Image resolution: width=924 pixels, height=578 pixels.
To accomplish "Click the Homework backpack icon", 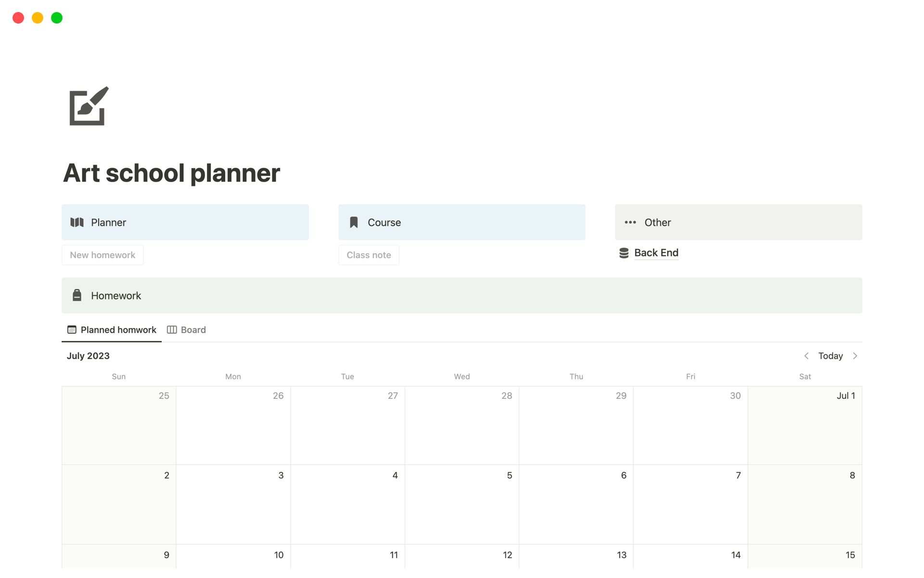I will 77,295.
